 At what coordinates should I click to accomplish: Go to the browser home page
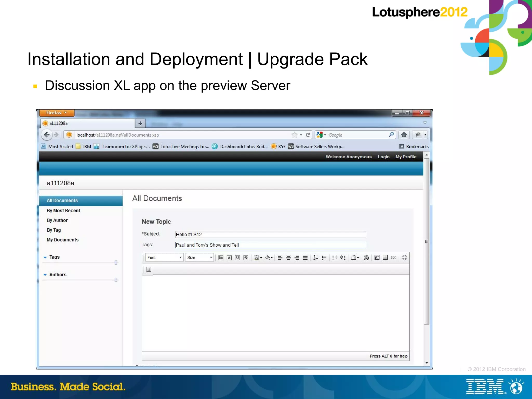[x=404, y=135]
